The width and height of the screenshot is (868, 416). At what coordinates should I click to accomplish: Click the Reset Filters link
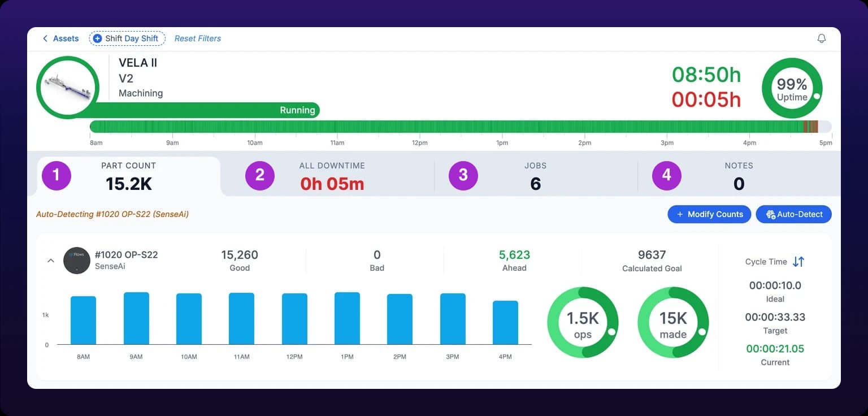[x=198, y=38]
